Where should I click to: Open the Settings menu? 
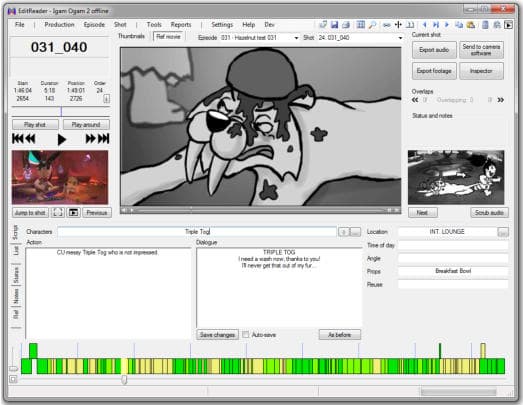(222, 25)
